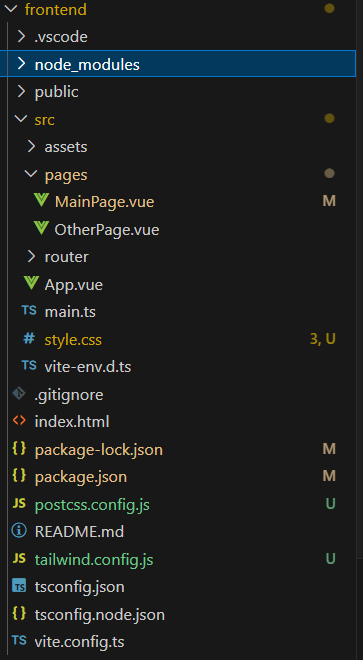Open vite-env.d.ts file
Viewport: 363px width, 660px height.
coord(88,367)
